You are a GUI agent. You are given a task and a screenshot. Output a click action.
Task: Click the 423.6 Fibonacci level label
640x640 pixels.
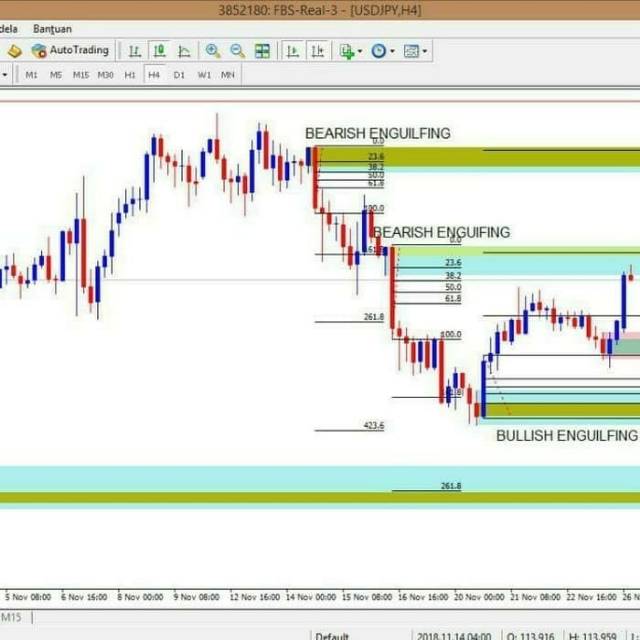[x=373, y=425]
